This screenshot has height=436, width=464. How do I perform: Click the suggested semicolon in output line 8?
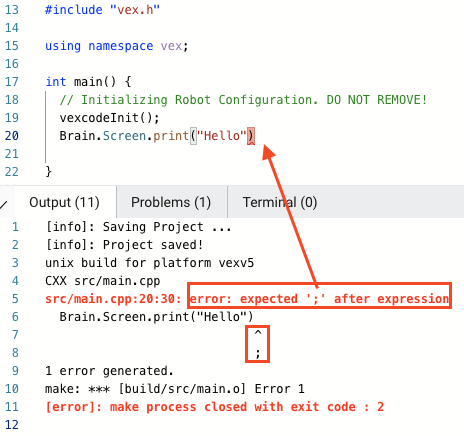click(x=258, y=353)
